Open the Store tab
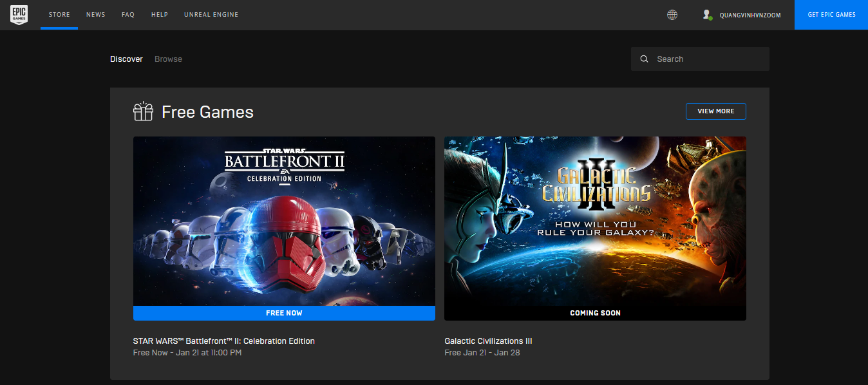The image size is (868, 385). [59, 15]
